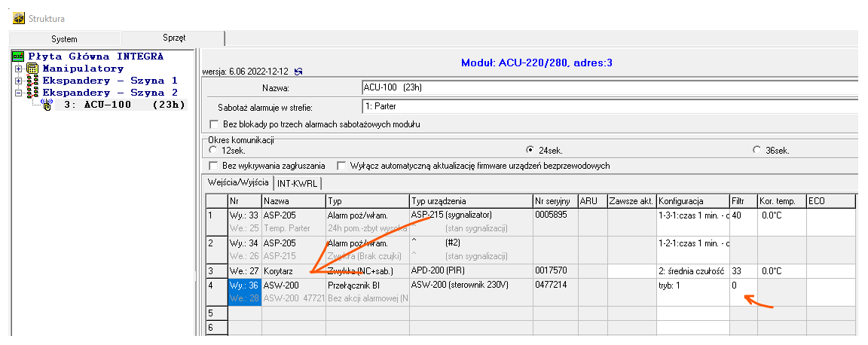Choose the 36sek. communication period
The width and height of the screenshot is (868, 345).
click(757, 151)
